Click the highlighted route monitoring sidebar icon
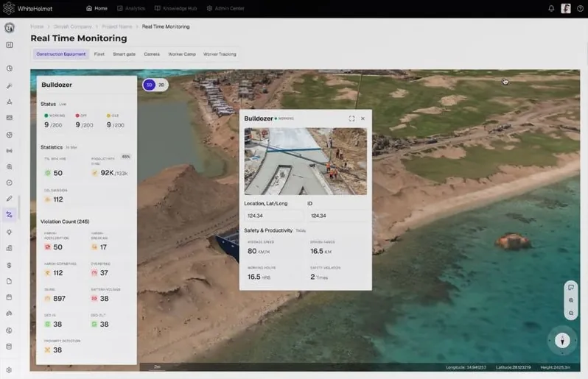Viewport: 588px width, 379px height. (x=10, y=215)
